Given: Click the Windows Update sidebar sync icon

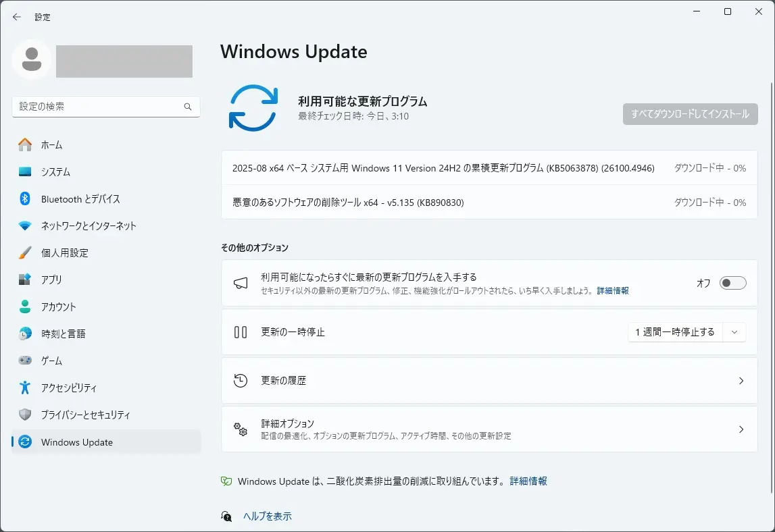Looking at the screenshot, I should 25,442.
